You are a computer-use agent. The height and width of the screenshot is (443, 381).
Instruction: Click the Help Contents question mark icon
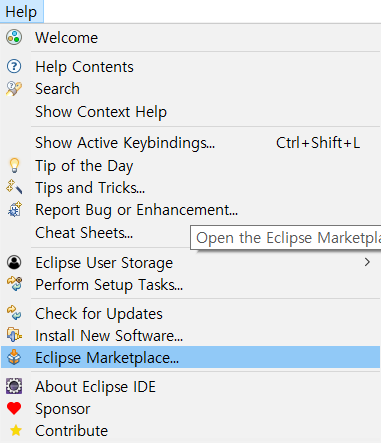click(14, 67)
